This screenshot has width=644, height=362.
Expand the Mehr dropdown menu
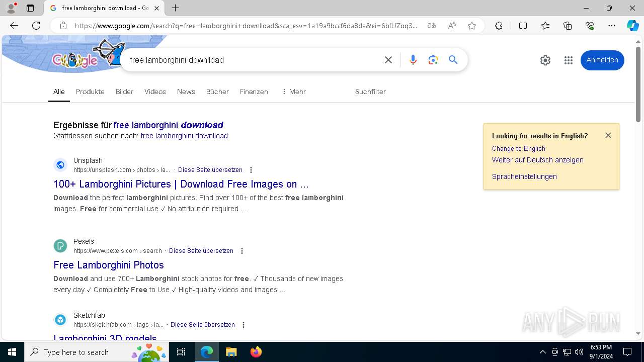click(x=294, y=92)
